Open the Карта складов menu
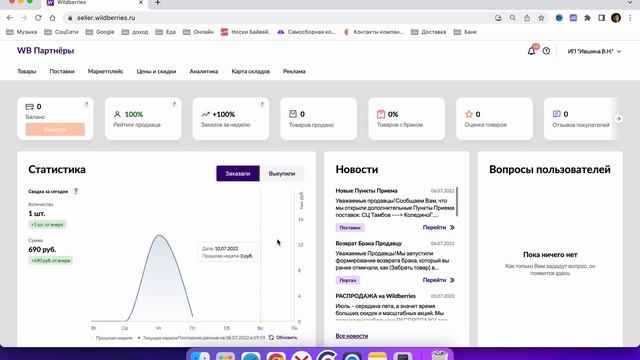The width and height of the screenshot is (640, 360). [x=251, y=71]
